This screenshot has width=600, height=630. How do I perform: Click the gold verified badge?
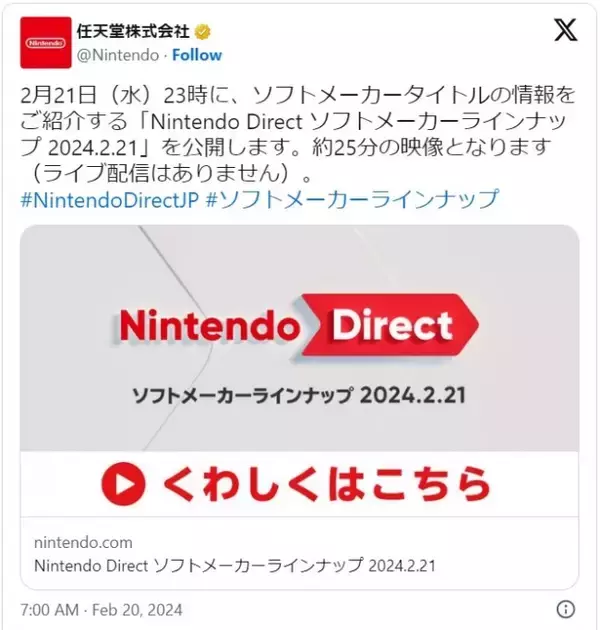(x=203, y=32)
